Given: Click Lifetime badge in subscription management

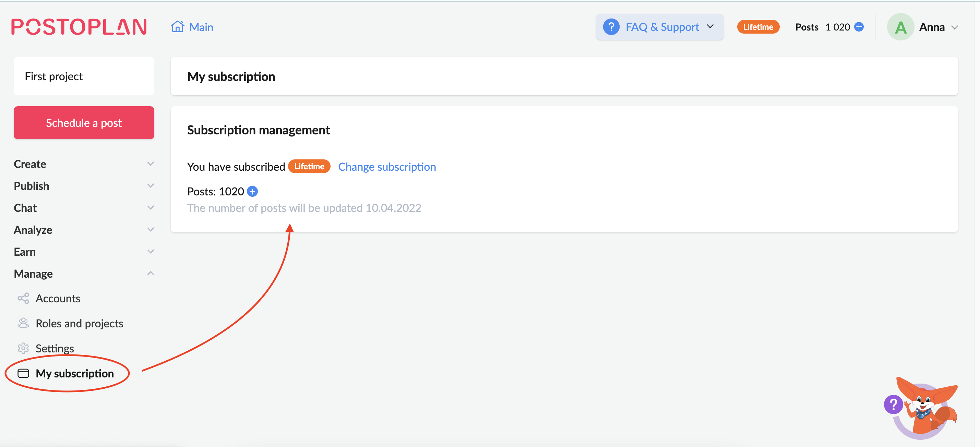Looking at the screenshot, I should (x=309, y=166).
